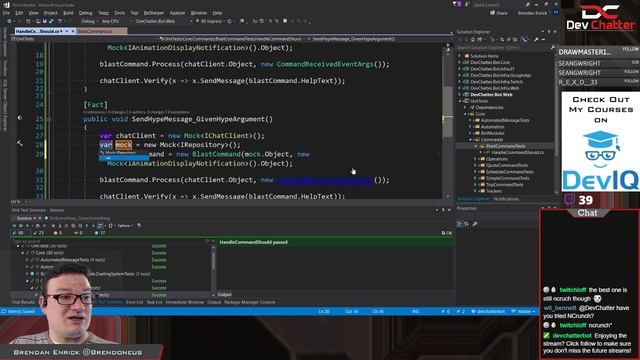640x360 pixels.
Task: Filter by the 0 failed tests counter
Action: pos(58,233)
